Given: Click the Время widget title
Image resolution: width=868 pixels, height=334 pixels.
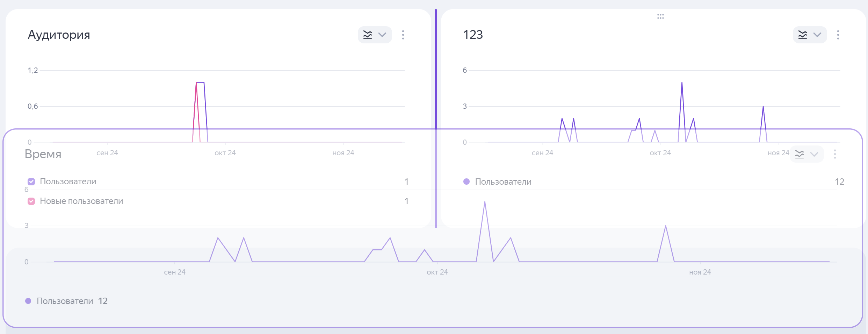Looking at the screenshot, I should pos(43,154).
